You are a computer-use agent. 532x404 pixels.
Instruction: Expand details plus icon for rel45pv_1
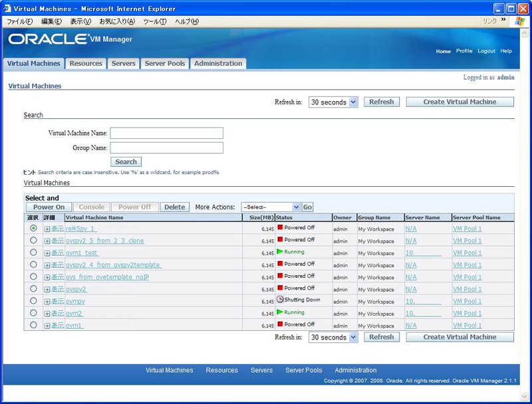pyautogui.click(x=47, y=229)
